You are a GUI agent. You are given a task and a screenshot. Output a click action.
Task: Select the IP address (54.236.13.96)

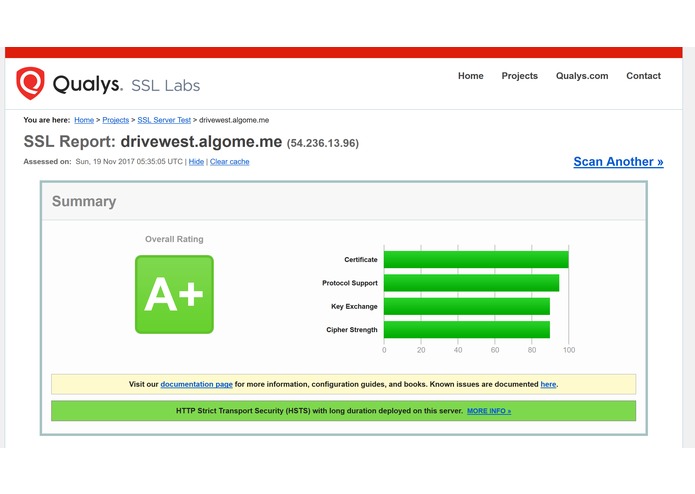[x=323, y=143]
